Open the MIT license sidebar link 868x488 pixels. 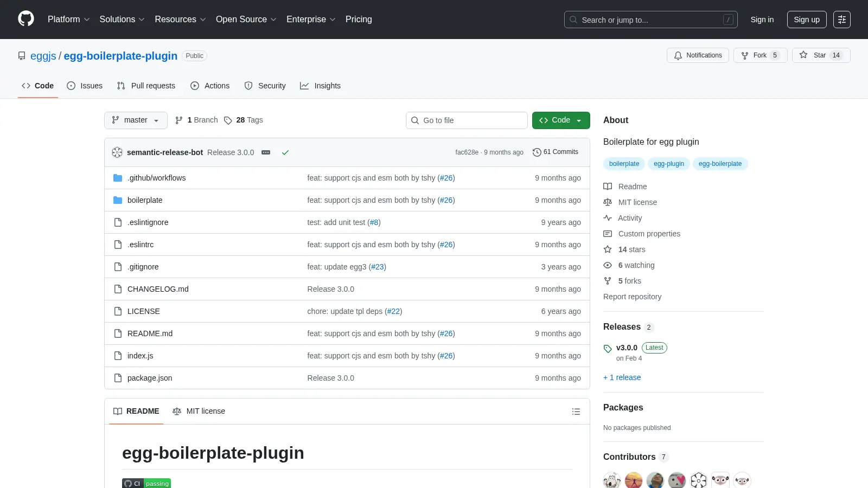pos(630,202)
